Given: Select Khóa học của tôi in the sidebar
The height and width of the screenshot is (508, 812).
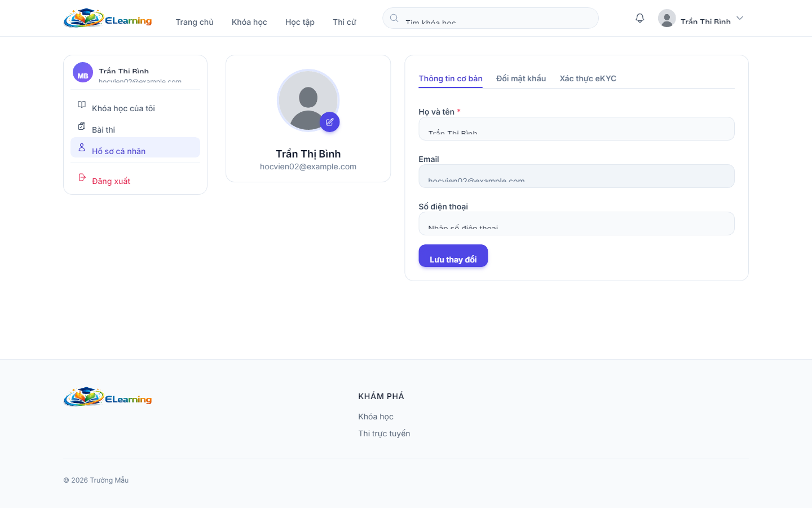Looking at the screenshot, I should 135,105.
